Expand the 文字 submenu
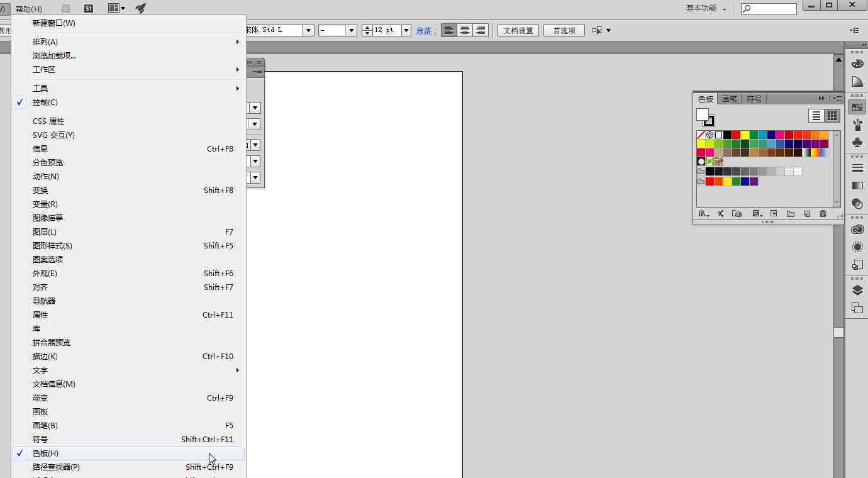The width and height of the screenshot is (868, 478). pyautogui.click(x=128, y=370)
